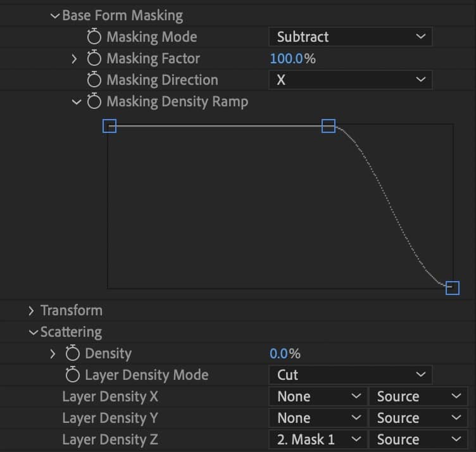Toggle stopwatch for Masking Direction
The width and height of the screenshot is (476, 452).
[94, 80]
